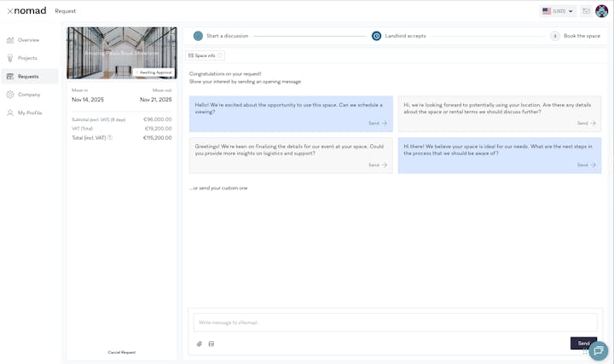Open the mail inbox icon in header
This screenshot has height=364, width=614.
pyautogui.click(x=586, y=11)
